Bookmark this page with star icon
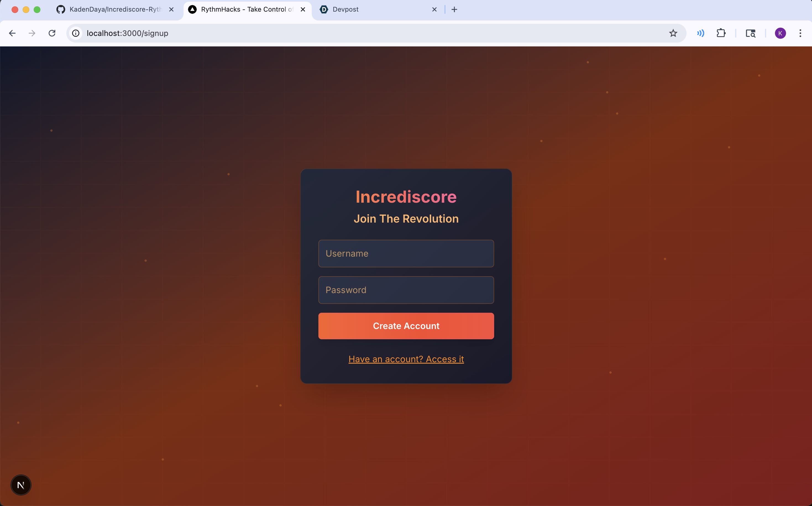Viewport: 812px width, 506px height. (x=673, y=33)
